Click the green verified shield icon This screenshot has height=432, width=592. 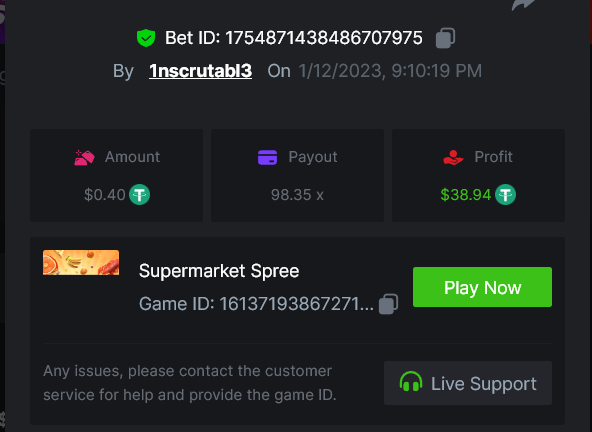pyautogui.click(x=146, y=38)
